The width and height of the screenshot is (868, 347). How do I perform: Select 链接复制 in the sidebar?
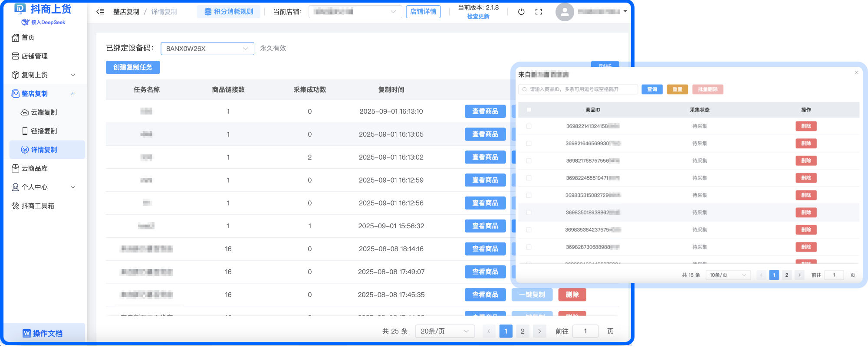click(x=43, y=131)
